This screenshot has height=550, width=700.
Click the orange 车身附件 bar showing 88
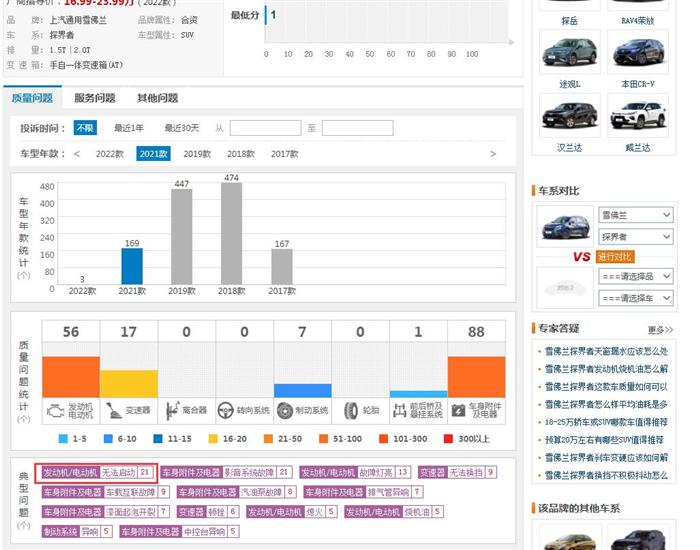476,377
